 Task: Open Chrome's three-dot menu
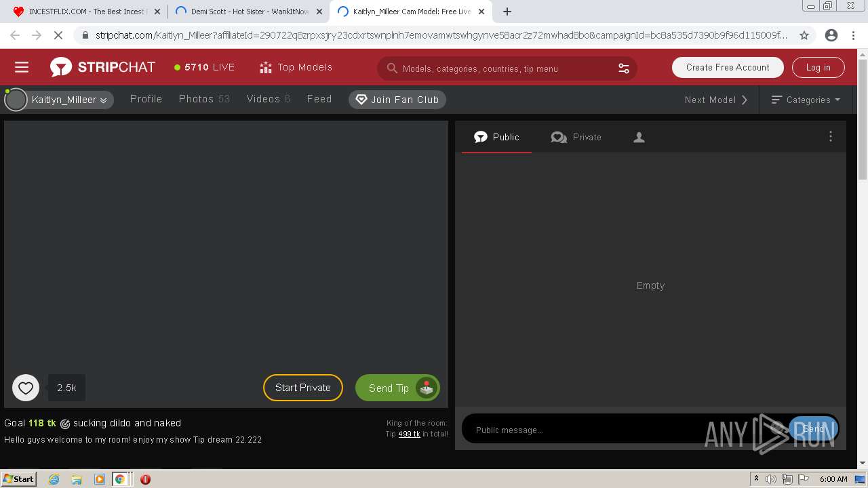(x=853, y=35)
